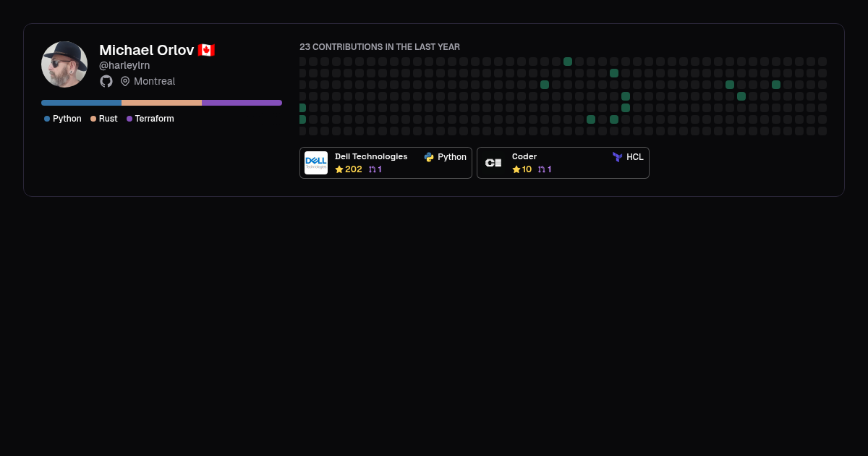Open the "Coder" organization name

[x=524, y=156]
